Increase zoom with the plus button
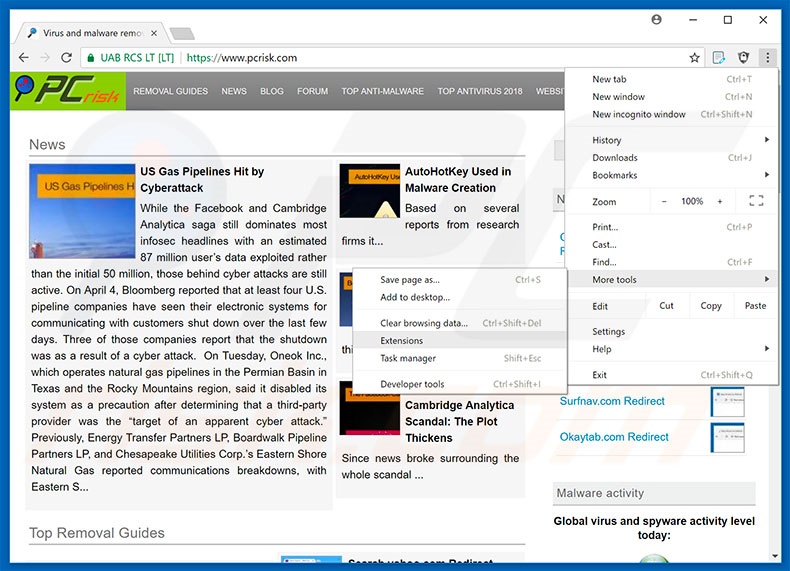 point(720,201)
